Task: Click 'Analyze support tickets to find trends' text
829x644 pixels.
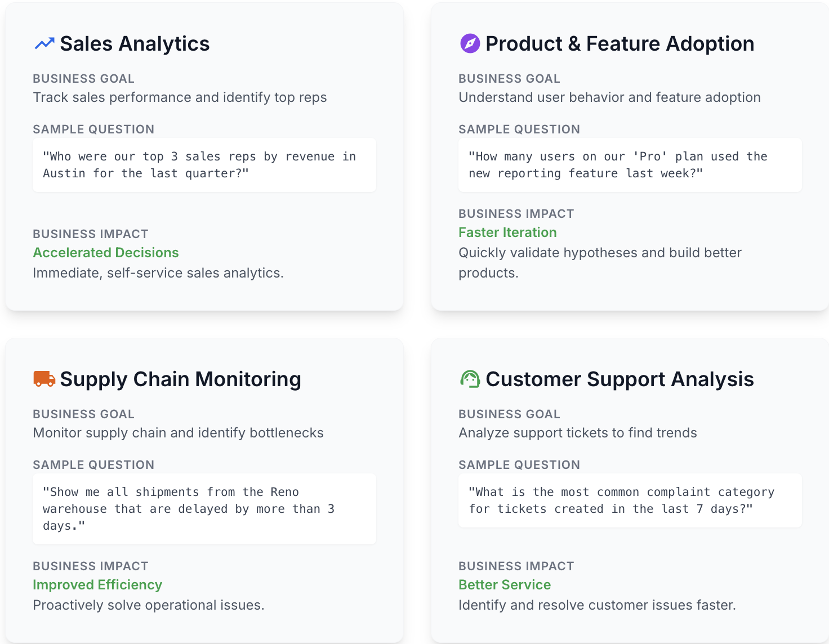Action: coord(577,433)
